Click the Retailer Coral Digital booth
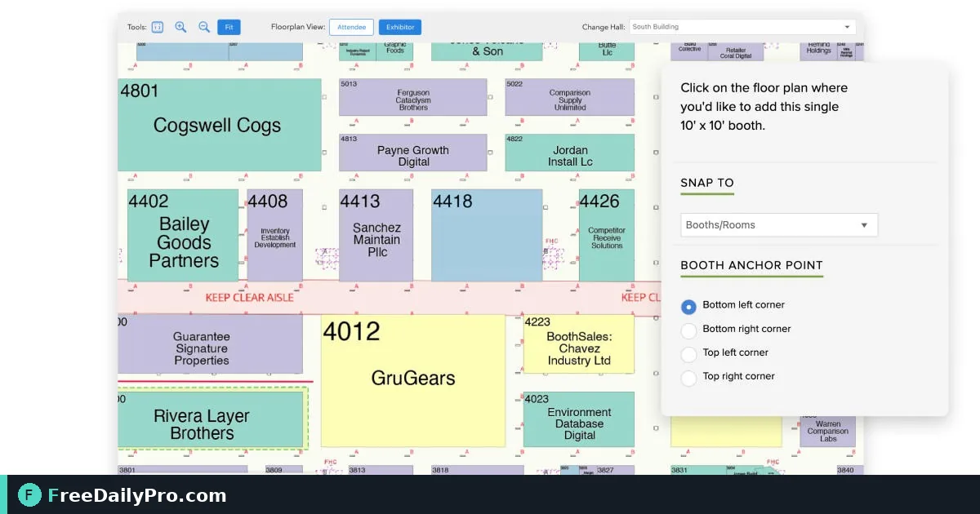 tap(736, 51)
